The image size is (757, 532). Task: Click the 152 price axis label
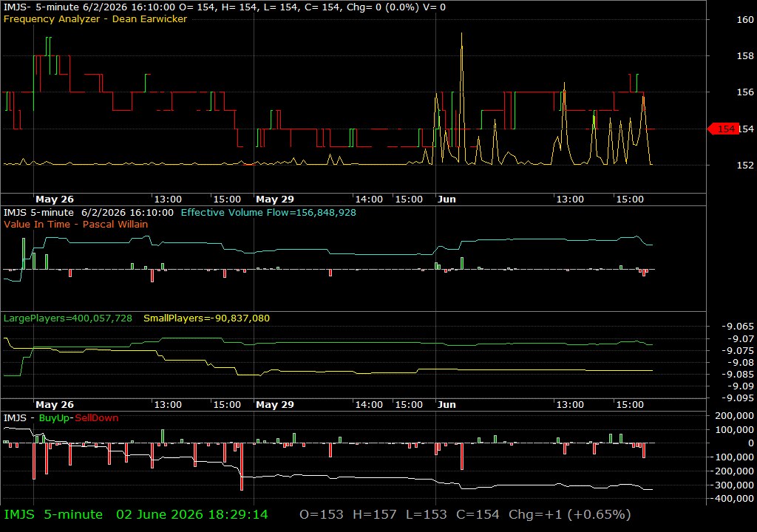coord(745,165)
